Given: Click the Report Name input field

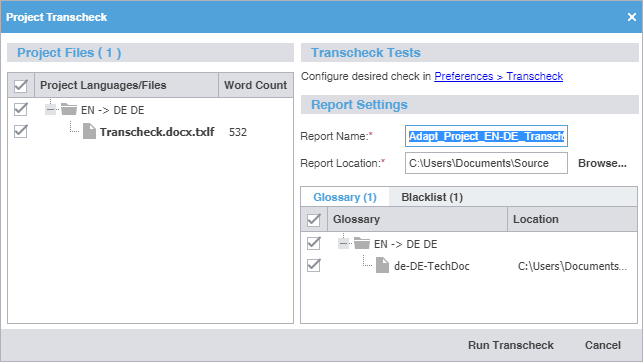Looking at the screenshot, I should point(486,136).
